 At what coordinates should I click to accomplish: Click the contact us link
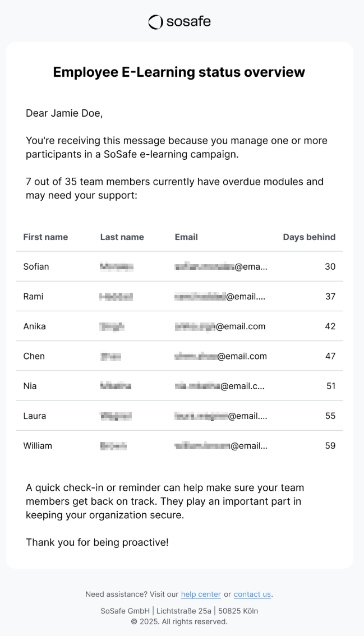pyautogui.click(x=252, y=594)
